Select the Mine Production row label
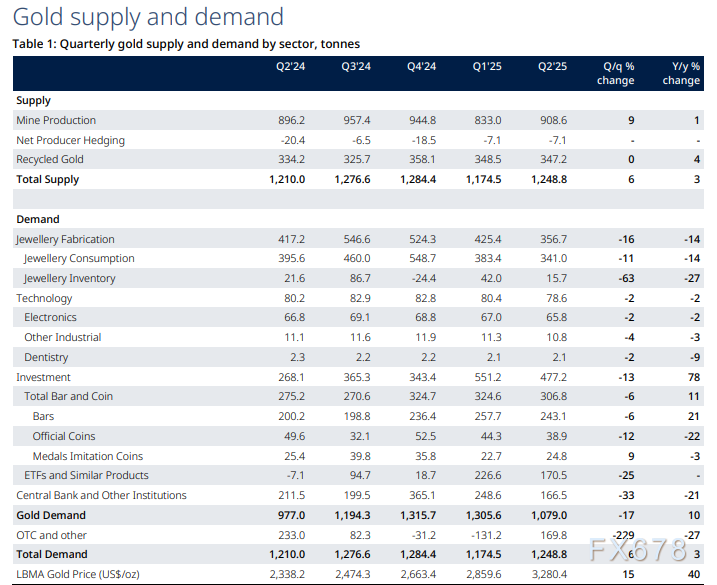The width and height of the screenshot is (717, 585). 56,120
